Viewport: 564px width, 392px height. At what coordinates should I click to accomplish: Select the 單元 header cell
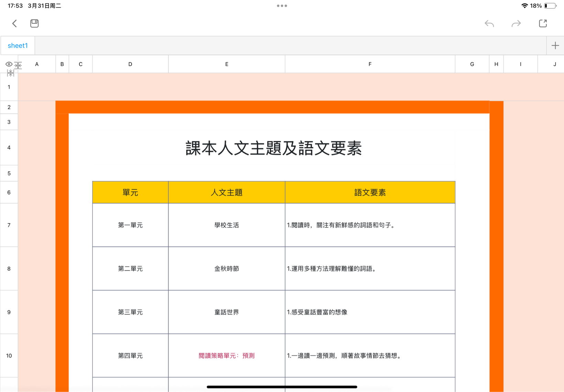(x=130, y=192)
